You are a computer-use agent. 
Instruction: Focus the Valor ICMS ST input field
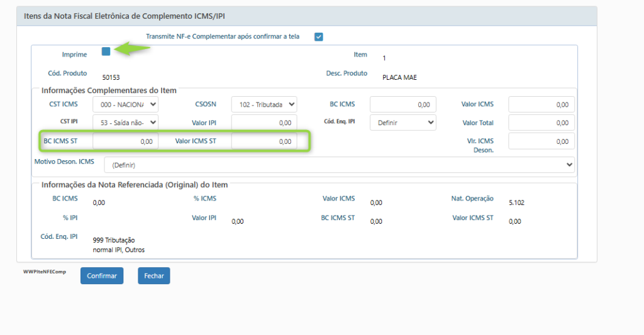264,141
